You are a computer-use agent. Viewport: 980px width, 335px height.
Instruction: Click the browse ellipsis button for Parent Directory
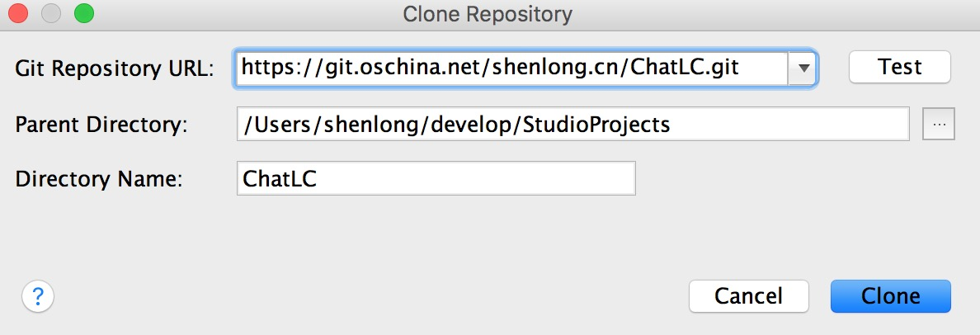point(938,125)
